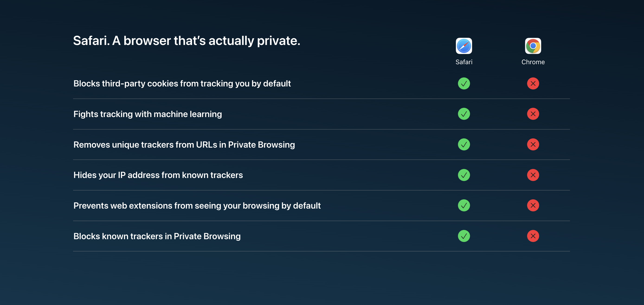Screen dimensions: 644x305
Task: Click 'Blocks third-party cookies from tracking you' text
Action: click(161, 84)
